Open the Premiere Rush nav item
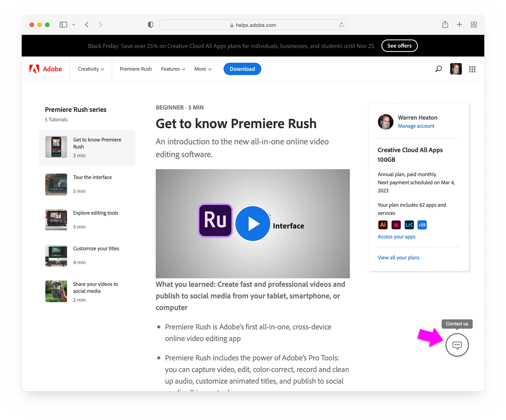The width and height of the screenshot is (506, 420). point(136,69)
